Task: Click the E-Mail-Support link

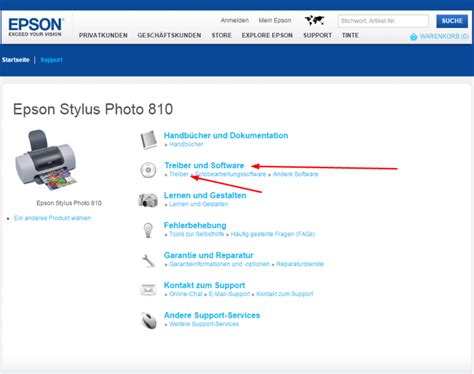Action: [x=229, y=294]
